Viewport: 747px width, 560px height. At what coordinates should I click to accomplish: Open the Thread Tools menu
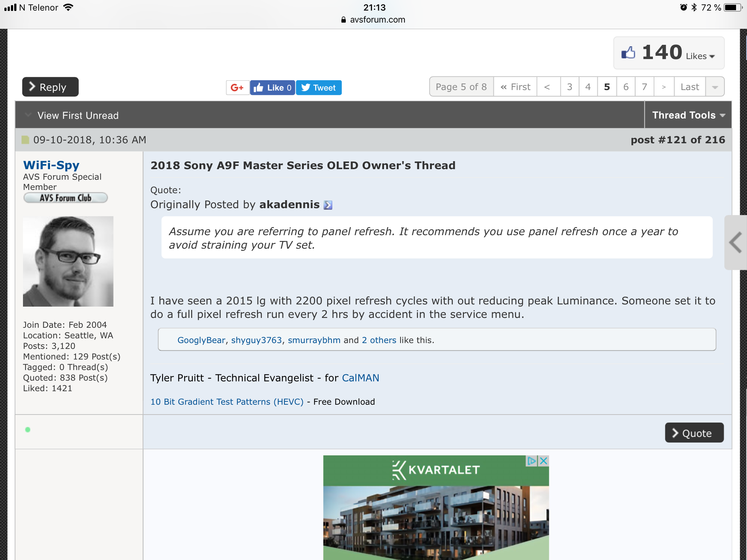tap(688, 115)
